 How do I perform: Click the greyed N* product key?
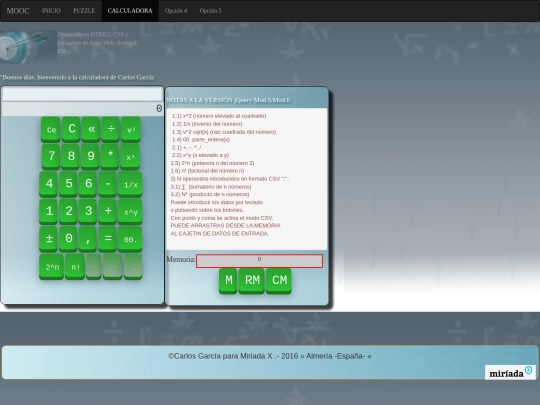(113, 267)
